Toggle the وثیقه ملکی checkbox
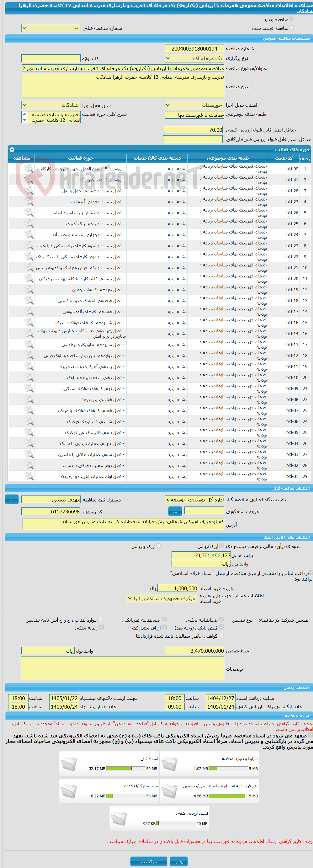 [x=101, y=627]
